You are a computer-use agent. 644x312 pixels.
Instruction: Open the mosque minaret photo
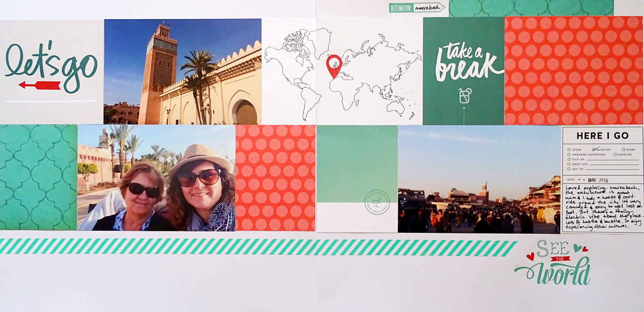(x=182, y=71)
